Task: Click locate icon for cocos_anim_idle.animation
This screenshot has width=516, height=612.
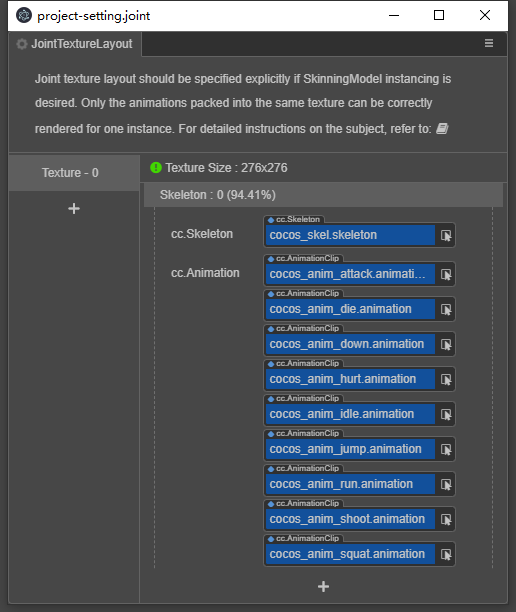Action: (446, 414)
